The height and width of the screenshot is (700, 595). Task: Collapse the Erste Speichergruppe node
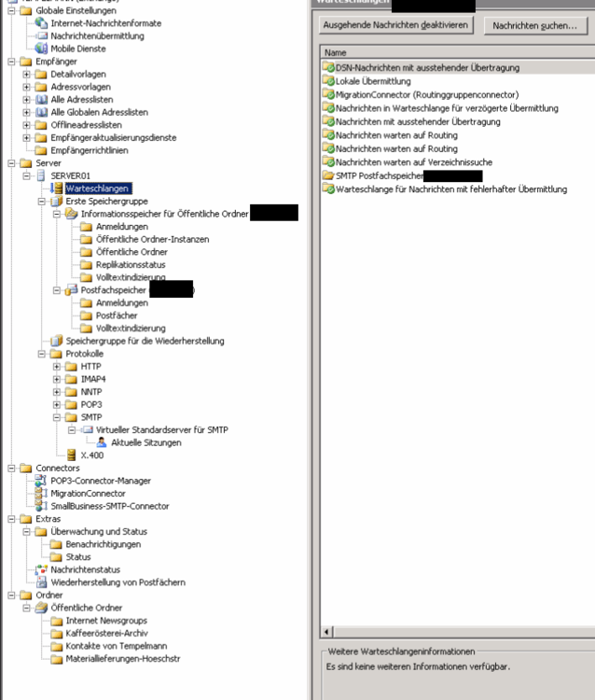tap(41, 201)
